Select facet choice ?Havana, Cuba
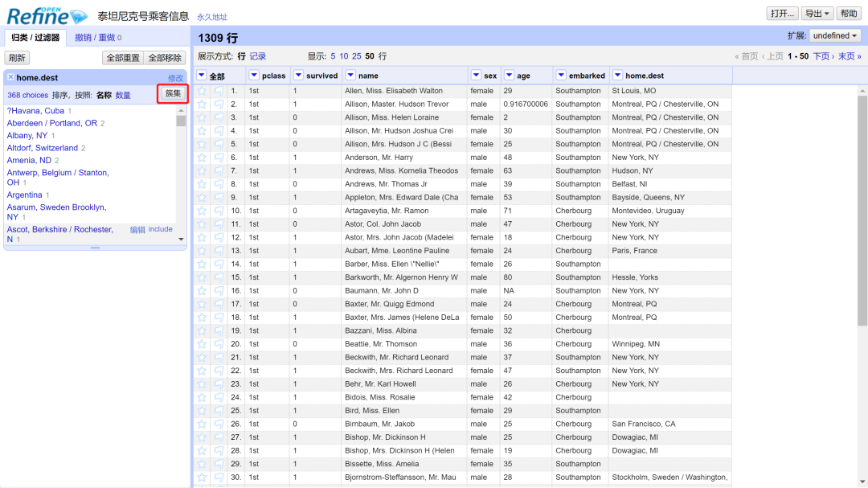Screen dimensions: 868x488 click(x=35, y=111)
